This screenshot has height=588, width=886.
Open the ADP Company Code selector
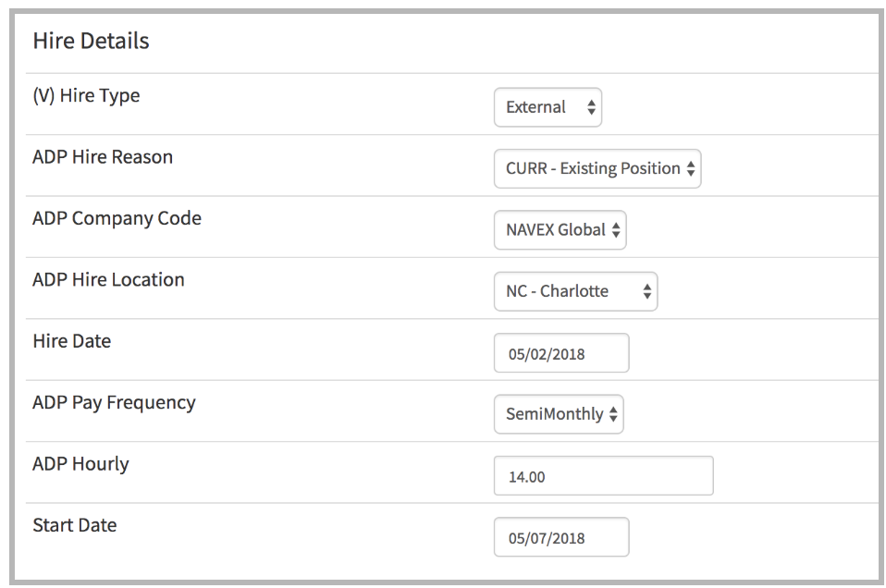point(560,229)
